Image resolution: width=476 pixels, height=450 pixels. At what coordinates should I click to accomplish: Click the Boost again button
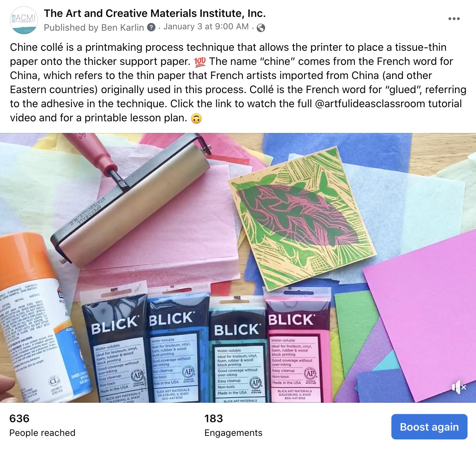pyautogui.click(x=429, y=427)
